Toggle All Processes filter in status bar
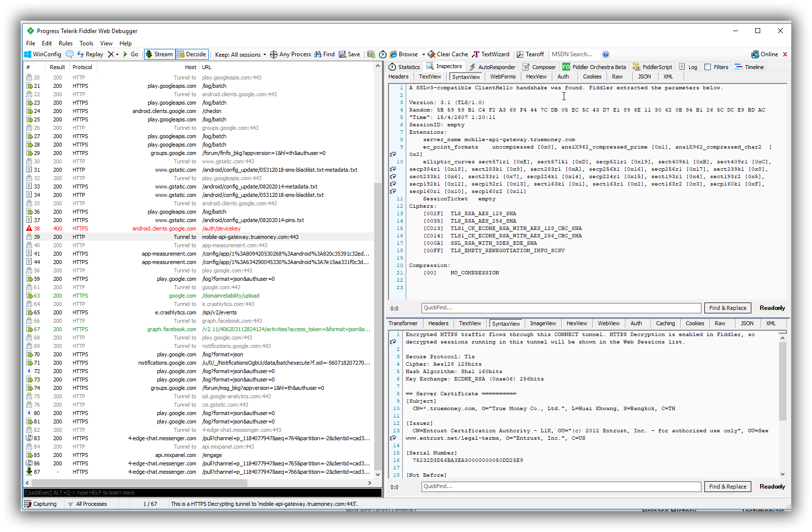 tap(87, 504)
